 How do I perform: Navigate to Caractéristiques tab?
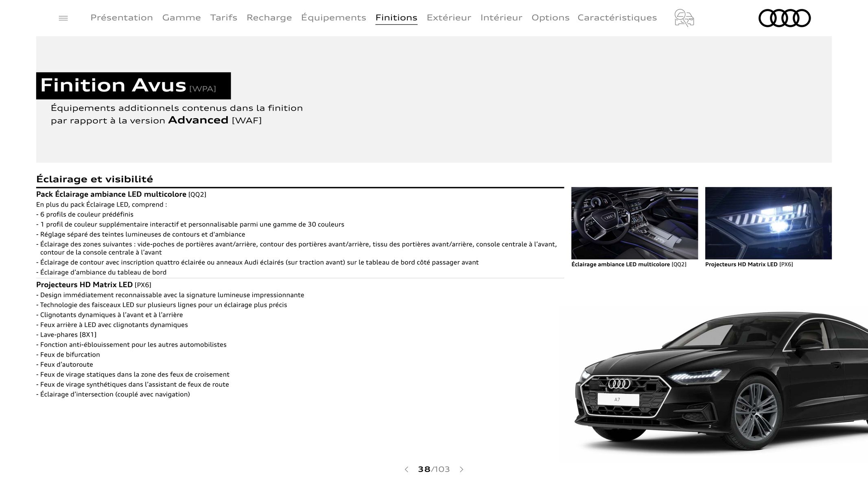(x=617, y=17)
